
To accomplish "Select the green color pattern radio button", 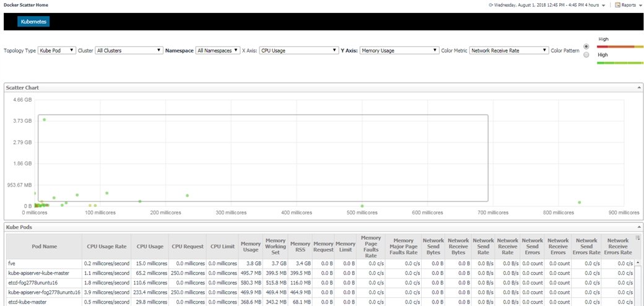I will [586, 55].
